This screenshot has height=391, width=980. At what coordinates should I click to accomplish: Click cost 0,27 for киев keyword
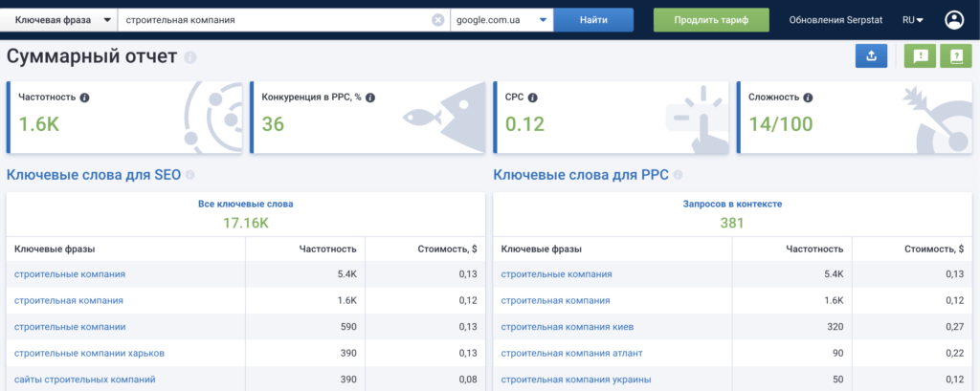(x=954, y=327)
